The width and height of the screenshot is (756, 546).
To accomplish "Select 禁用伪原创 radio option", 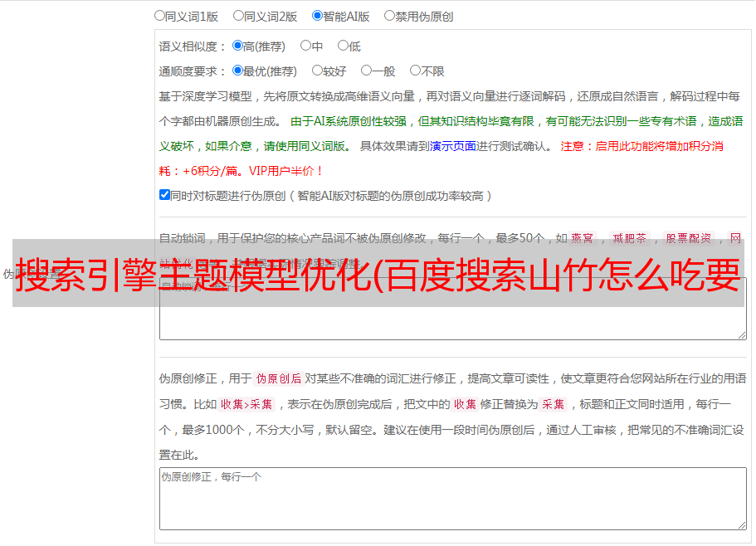I will pos(389,16).
